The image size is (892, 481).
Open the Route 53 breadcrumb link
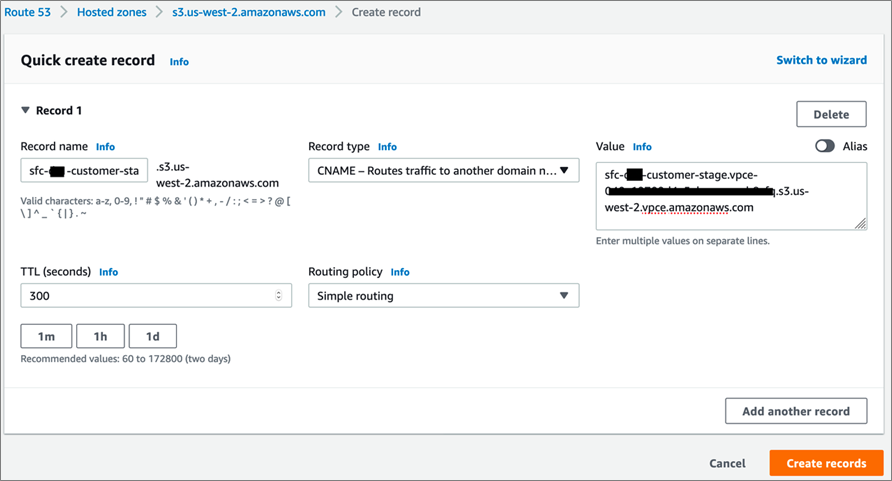click(x=27, y=12)
